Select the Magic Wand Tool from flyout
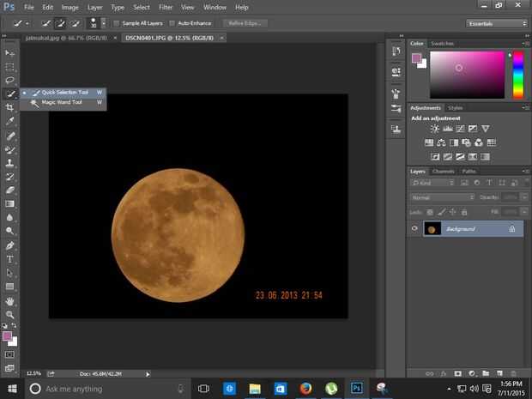532x399 pixels. [x=60, y=103]
